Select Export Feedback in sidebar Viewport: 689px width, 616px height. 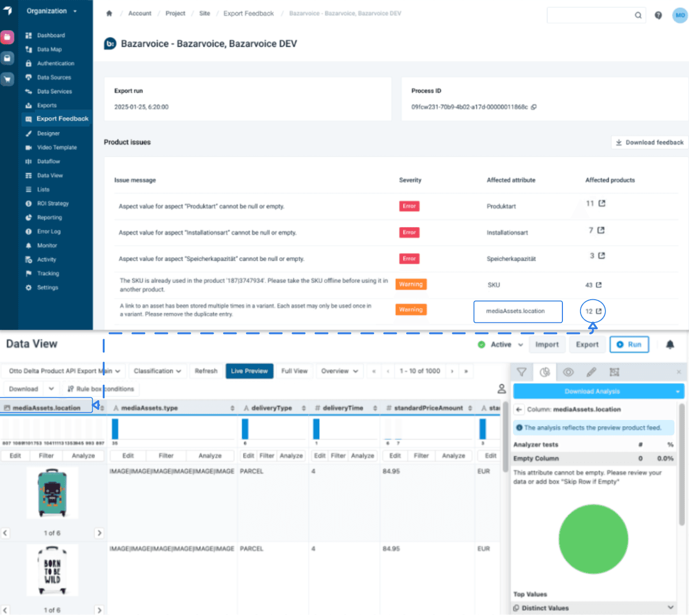tap(57, 119)
